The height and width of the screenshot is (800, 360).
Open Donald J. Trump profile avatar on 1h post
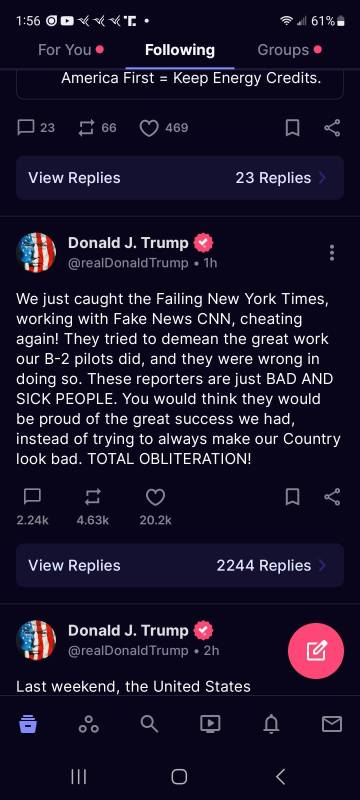click(36, 253)
